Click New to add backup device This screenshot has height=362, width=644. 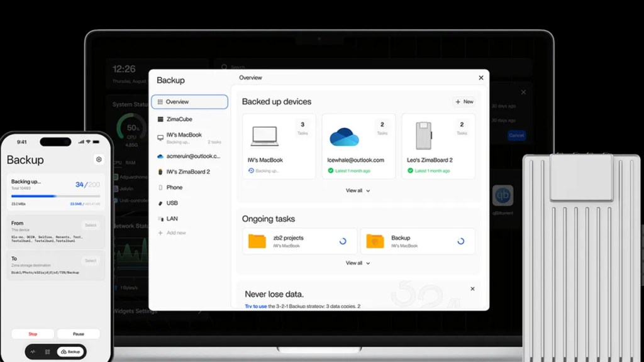click(464, 102)
